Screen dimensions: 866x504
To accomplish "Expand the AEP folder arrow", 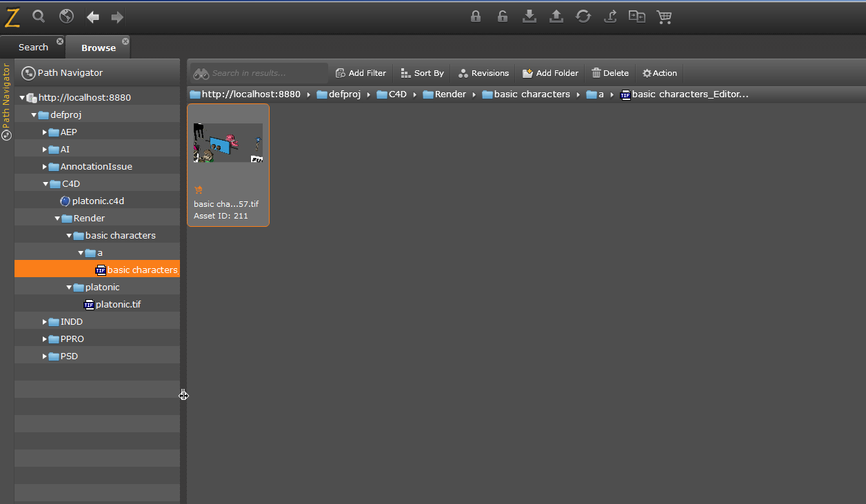I will [x=45, y=132].
